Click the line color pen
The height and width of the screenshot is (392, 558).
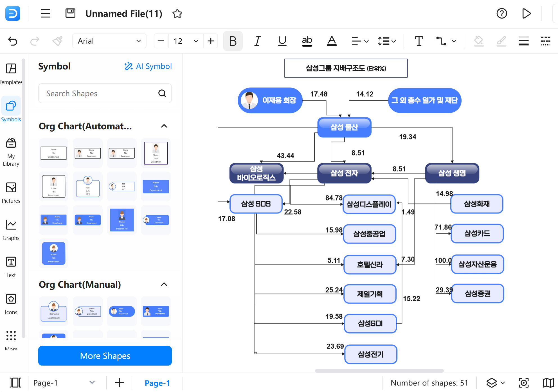tap(501, 41)
